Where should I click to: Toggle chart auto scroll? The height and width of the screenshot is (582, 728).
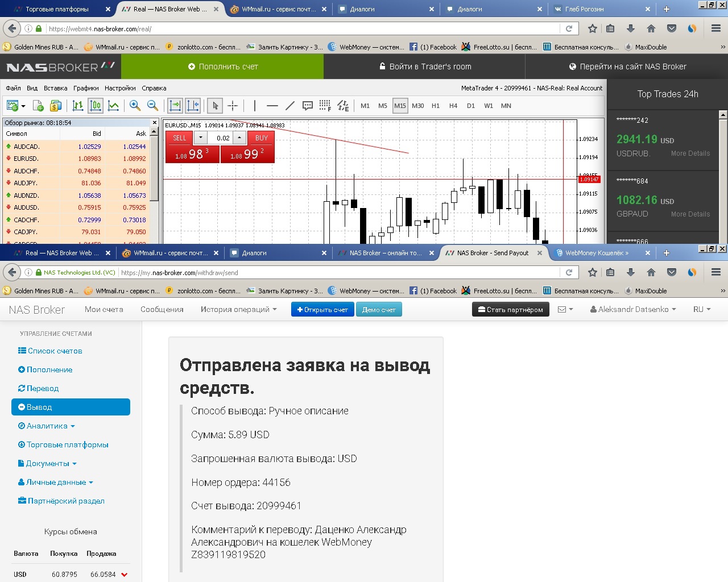(175, 106)
